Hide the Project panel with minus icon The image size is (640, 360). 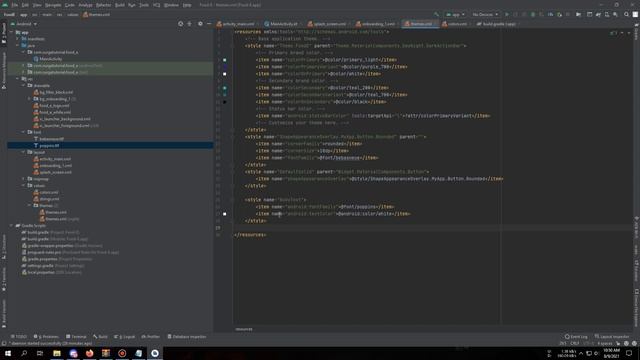pyautogui.click(x=209, y=24)
